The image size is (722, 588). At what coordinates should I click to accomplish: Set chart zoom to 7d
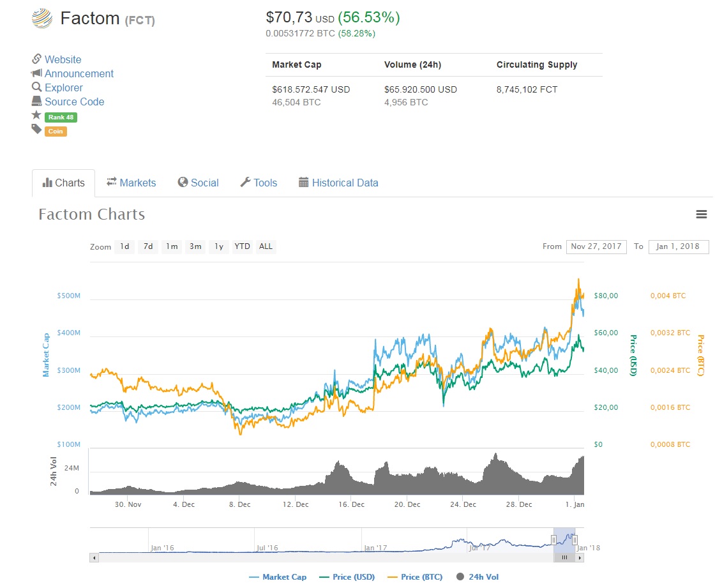148,246
